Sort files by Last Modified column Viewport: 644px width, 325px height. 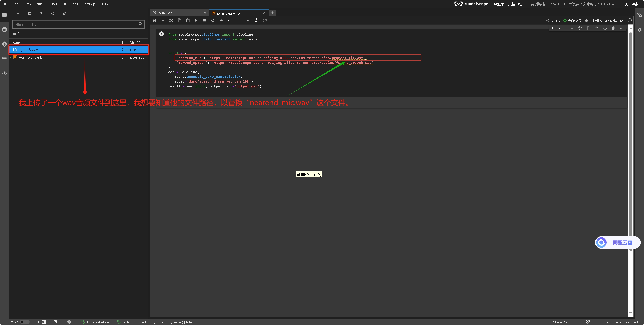coord(133,43)
